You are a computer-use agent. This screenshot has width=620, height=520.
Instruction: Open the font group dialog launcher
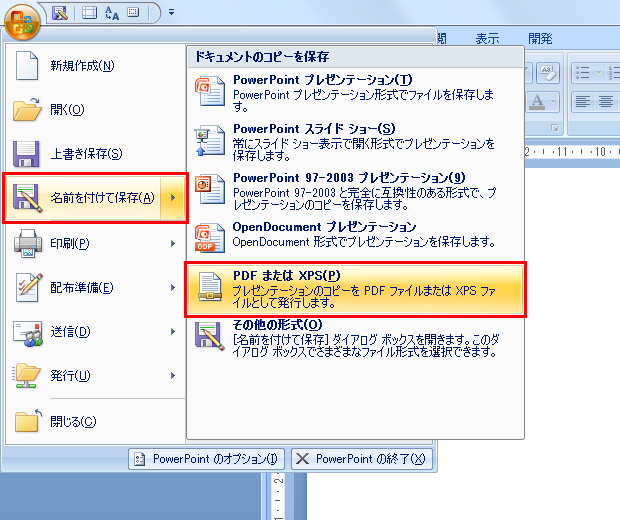click(555, 128)
